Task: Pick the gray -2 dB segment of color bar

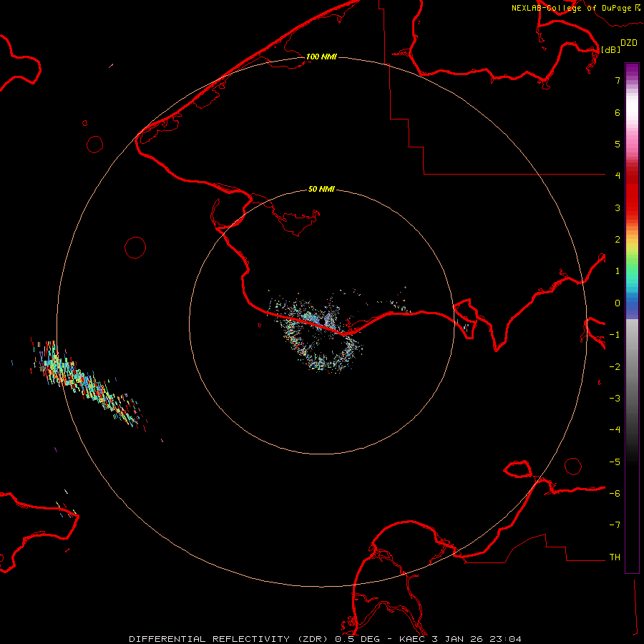Action: 632,367
